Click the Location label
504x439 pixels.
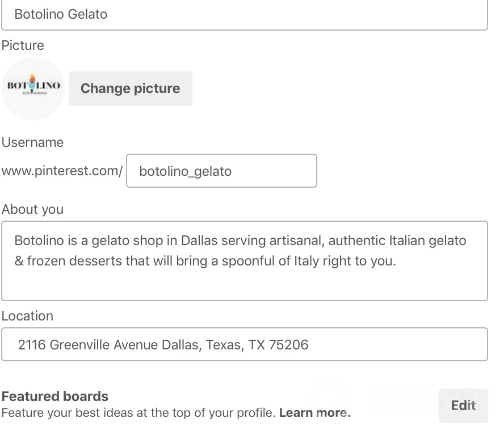(x=27, y=316)
